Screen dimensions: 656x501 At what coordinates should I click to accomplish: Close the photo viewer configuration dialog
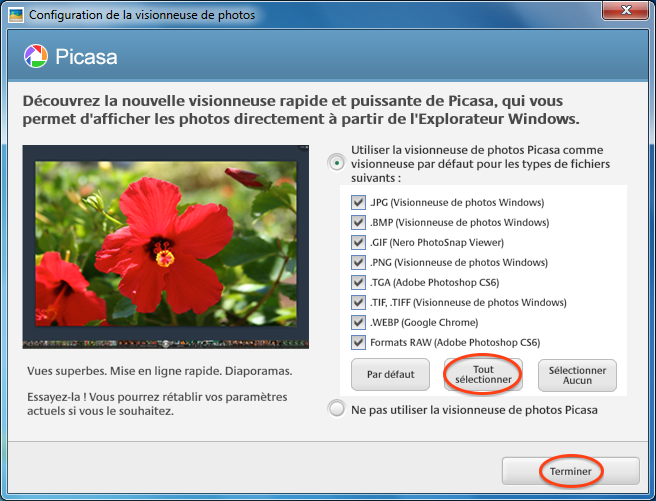(625, 10)
